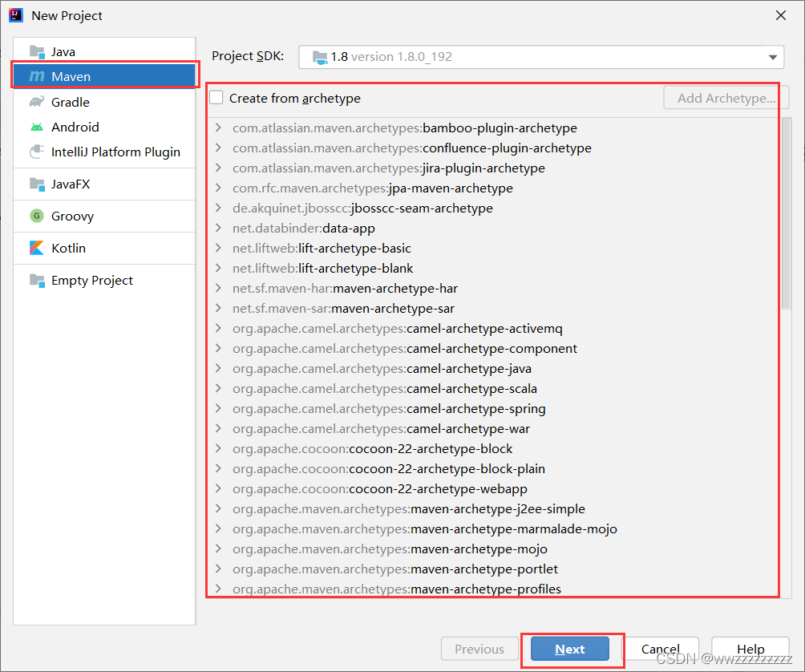Open Help from the dialog
Screen dimensions: 805x672
point(750,649)
